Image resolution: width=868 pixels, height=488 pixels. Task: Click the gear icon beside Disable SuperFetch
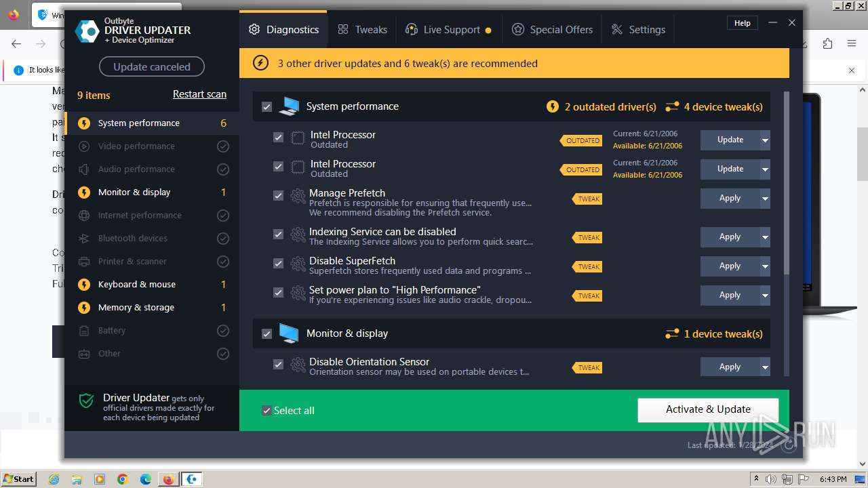298,264
